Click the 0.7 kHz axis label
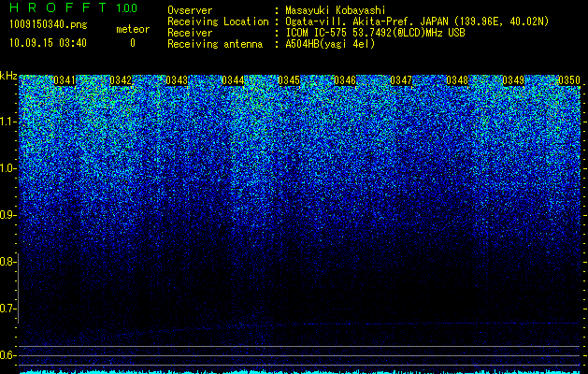 7,309
